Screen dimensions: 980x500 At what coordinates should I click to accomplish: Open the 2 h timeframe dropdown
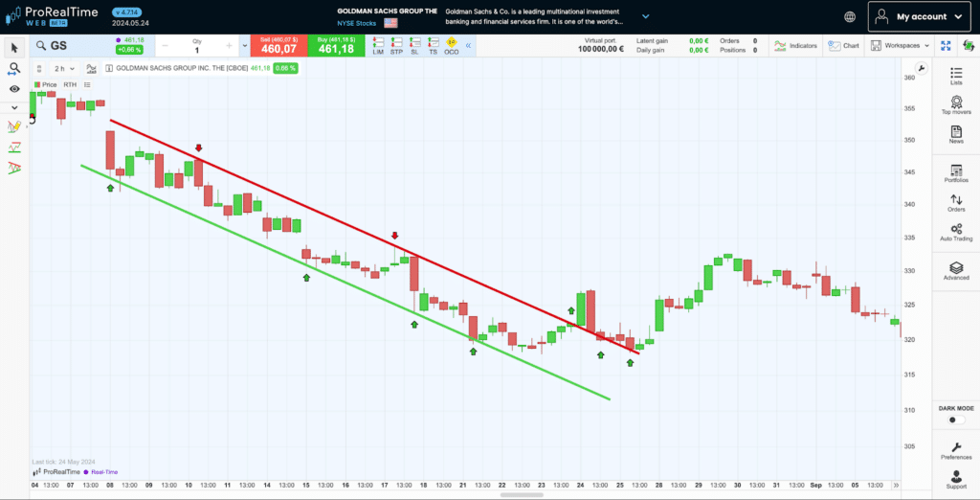click(64, 68)
